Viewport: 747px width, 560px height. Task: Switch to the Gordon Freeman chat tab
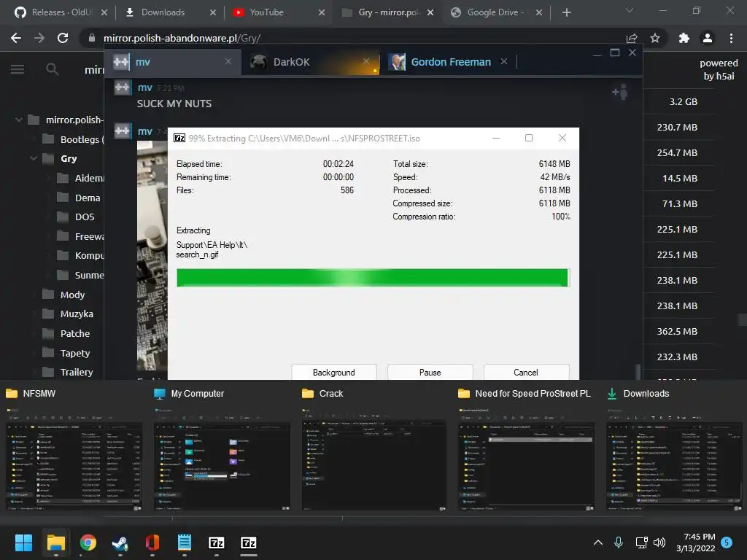(451, 62)
